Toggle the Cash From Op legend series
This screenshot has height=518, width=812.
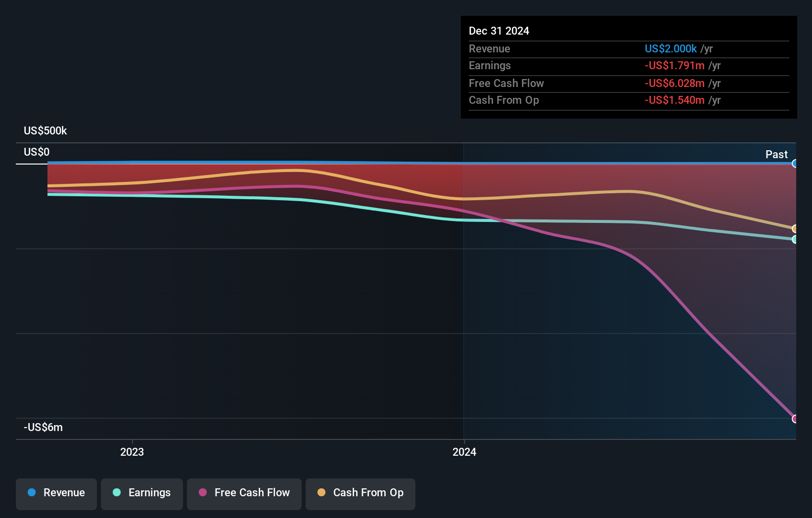click(x=361, y=494)
